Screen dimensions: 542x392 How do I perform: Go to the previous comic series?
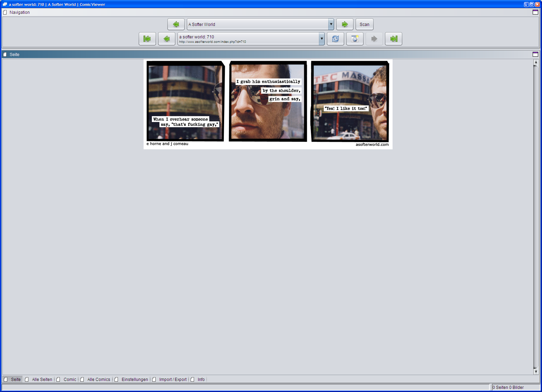pos(176,24)
